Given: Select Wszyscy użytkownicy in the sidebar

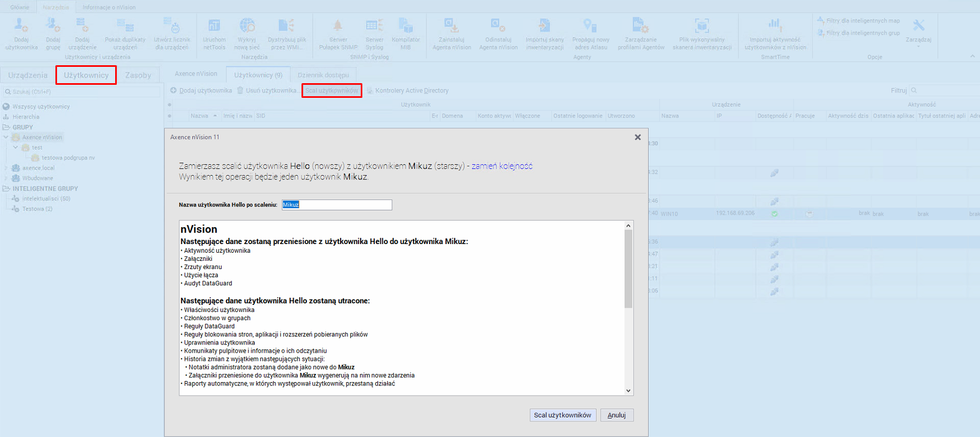Looking at the screenshot, I should tap(41, 107).
